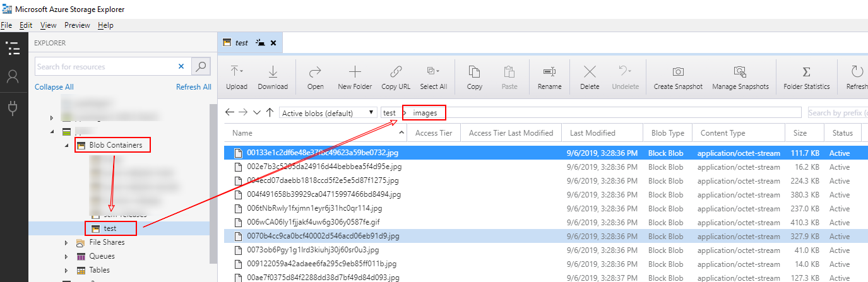The image size is (868, 282).
Task: Open the Active blobs (default) dropdown
Action: coord(328,113)
